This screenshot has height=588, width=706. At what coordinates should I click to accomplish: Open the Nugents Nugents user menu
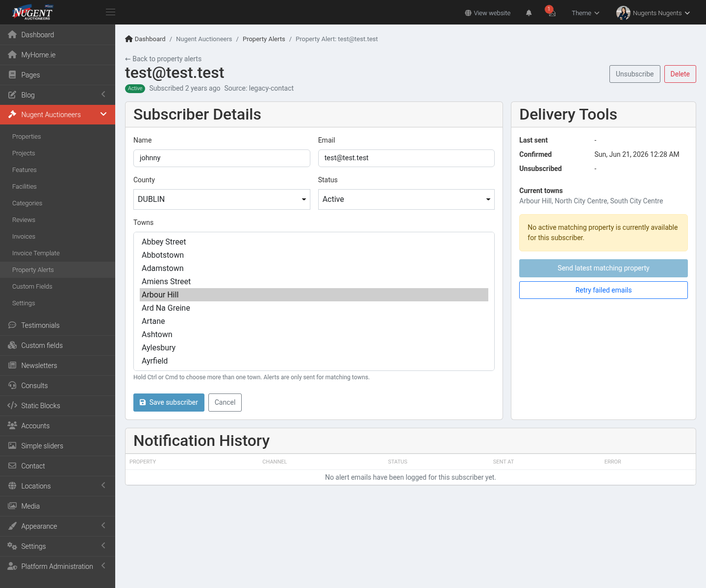(653, 13)
